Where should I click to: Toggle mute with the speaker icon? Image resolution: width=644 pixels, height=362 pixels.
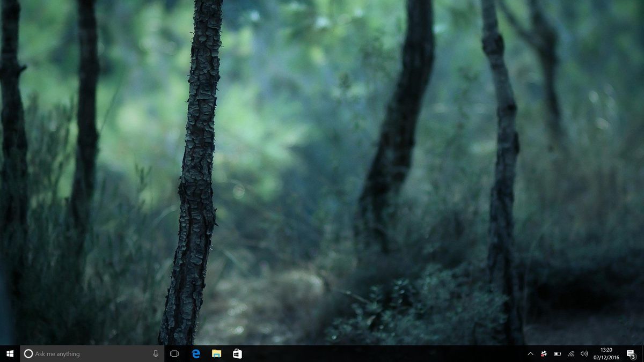point(584,353)
